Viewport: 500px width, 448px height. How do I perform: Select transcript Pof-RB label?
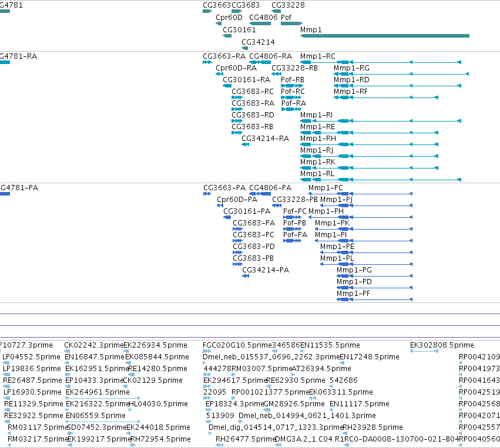(x=293, y=80)
